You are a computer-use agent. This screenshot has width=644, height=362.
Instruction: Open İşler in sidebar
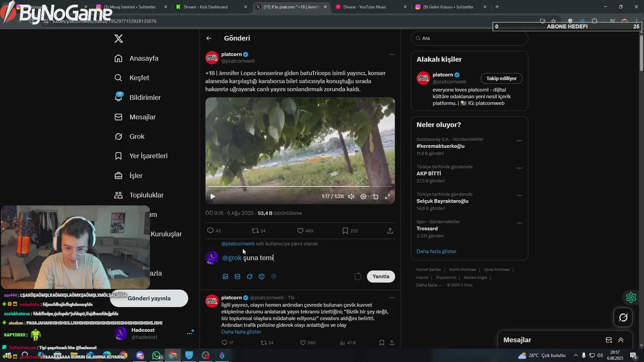128,175
